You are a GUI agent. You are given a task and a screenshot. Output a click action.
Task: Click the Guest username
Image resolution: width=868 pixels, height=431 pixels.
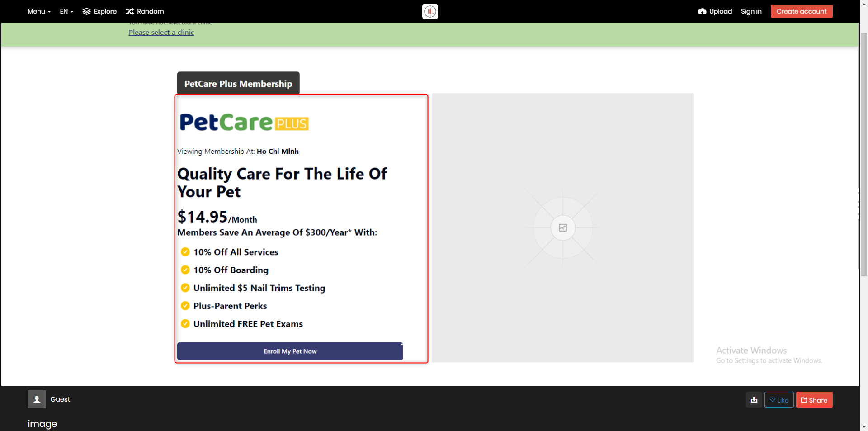(x=60, y=399)
